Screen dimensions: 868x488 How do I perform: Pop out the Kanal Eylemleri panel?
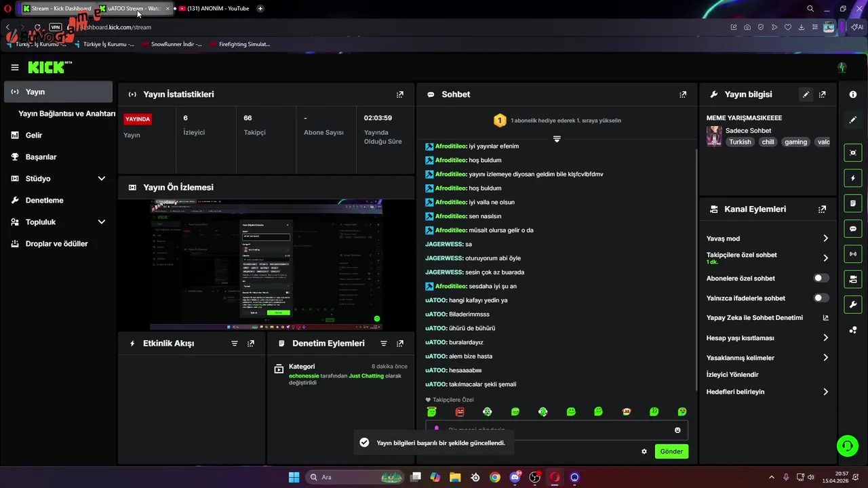click(x=823, y=209)
